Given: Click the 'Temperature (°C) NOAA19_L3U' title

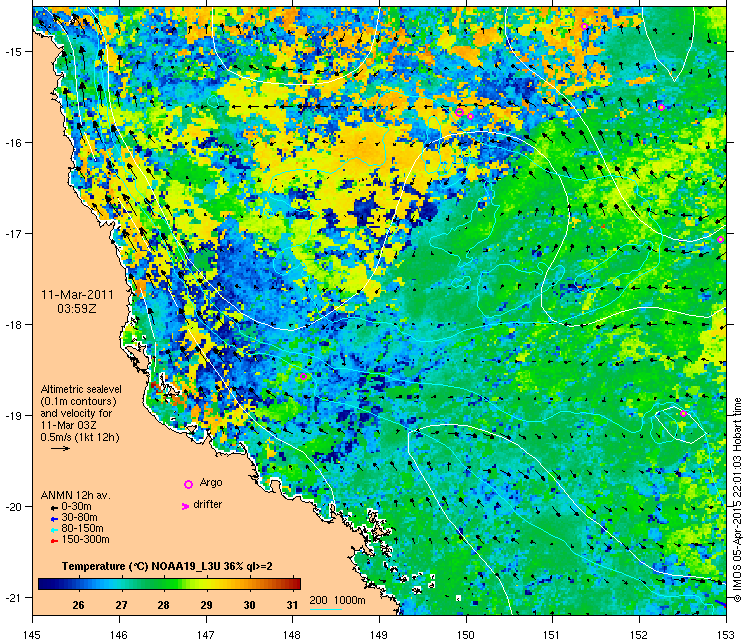Looking at the screenshot, I should point(141,566).
